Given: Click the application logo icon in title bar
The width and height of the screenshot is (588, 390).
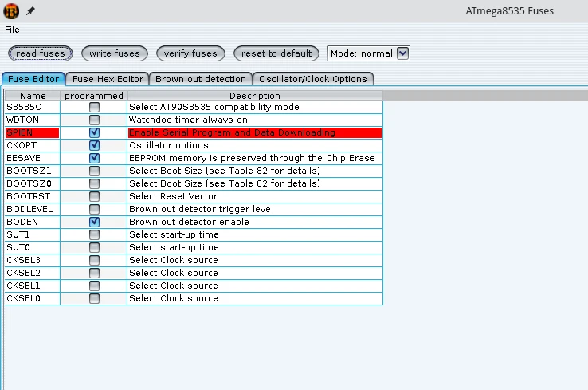Looking at the screenshot, I should click(x=11, y=11).
